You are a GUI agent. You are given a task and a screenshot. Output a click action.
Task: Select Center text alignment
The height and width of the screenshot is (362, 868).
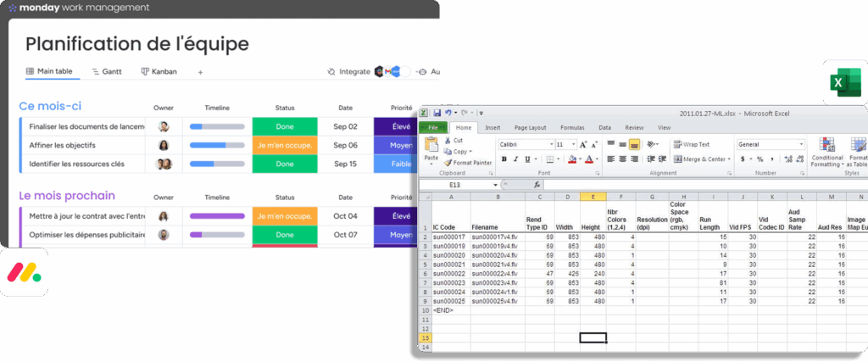click(622, 159)
